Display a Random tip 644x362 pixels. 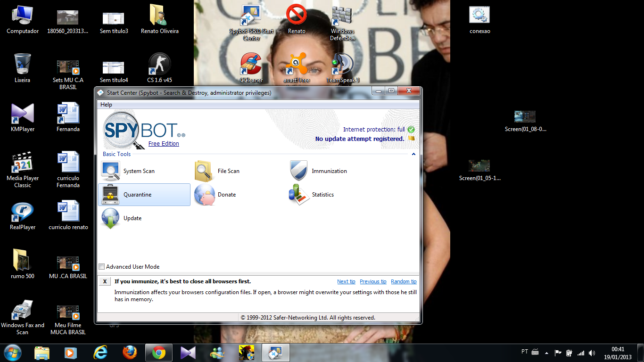tap(404, 281)
